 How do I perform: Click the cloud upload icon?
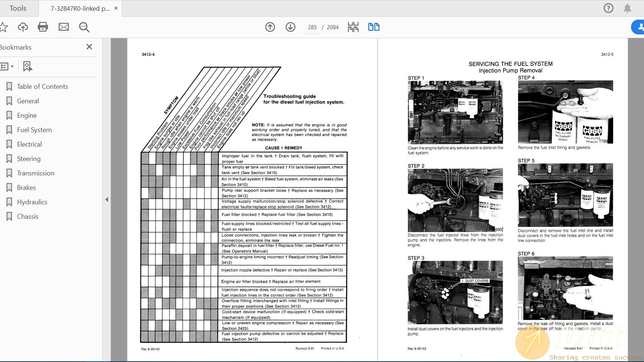[x=23, y=27]
